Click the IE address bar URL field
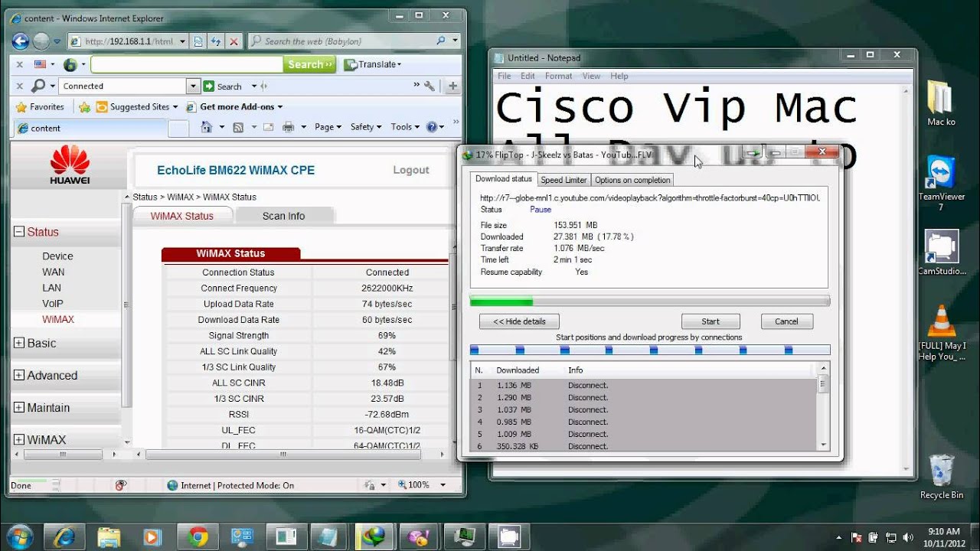The image size is (980, 551). click(129, 41)
